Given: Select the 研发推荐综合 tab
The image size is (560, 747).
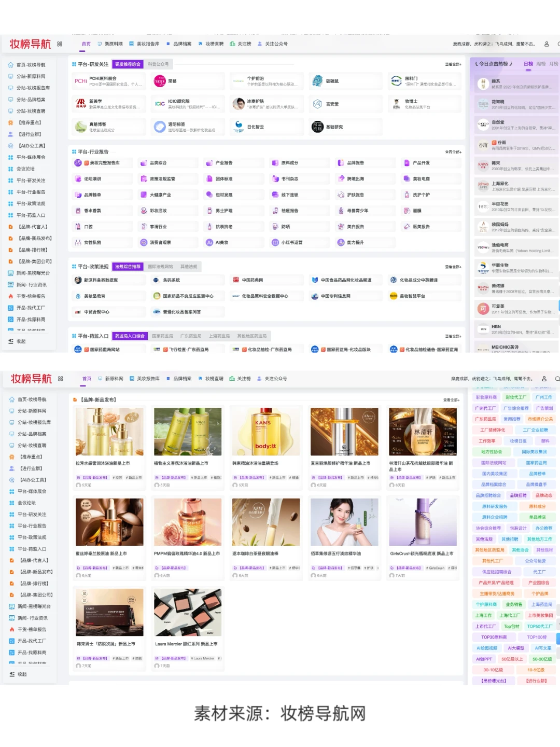Looking at the screenshot, I should 128,64.
